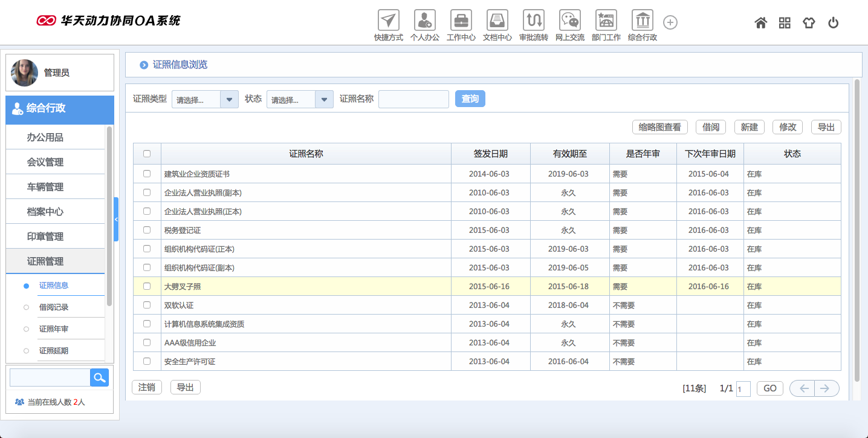This screenshot has height=438, width=868.
Task: Open the 快捷方式 shortcut icon
Action: point(388,21)
